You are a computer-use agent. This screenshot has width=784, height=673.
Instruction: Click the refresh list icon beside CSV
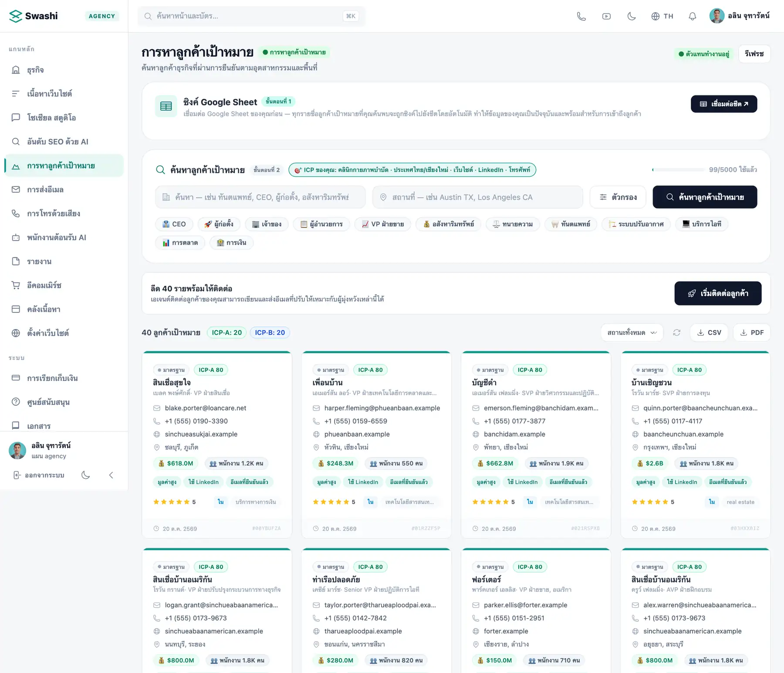pos(676,333)
